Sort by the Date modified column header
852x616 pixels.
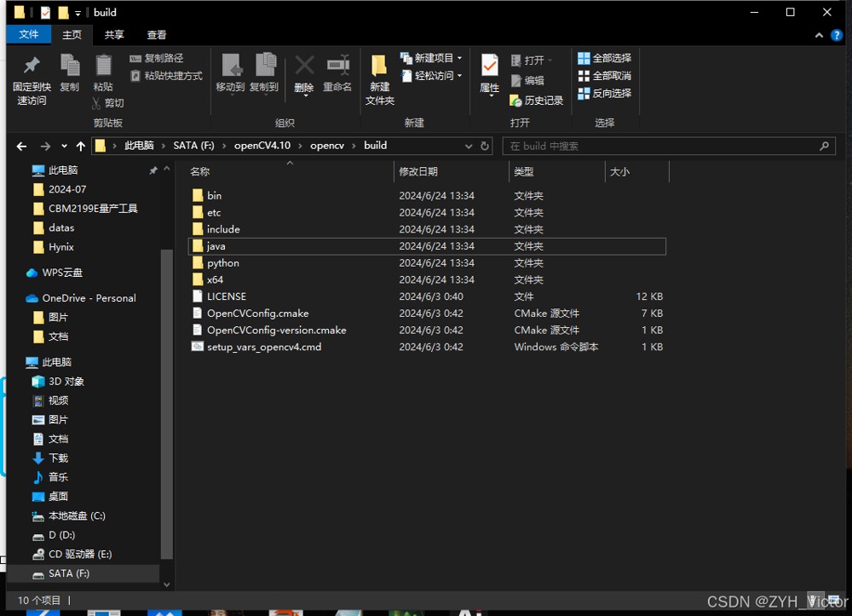tap(451, 171)
